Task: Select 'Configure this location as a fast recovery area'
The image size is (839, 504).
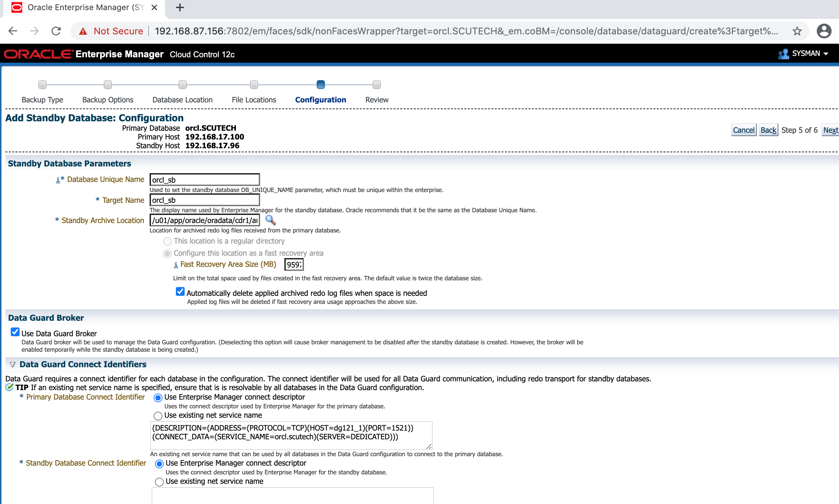Action: point(167,254)
